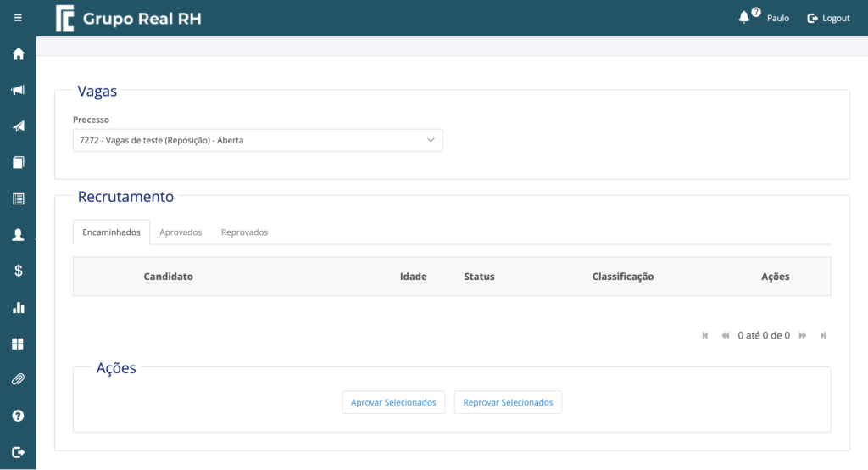
Task: Open the paperclip attachments icon
Action: pos(19,380)
